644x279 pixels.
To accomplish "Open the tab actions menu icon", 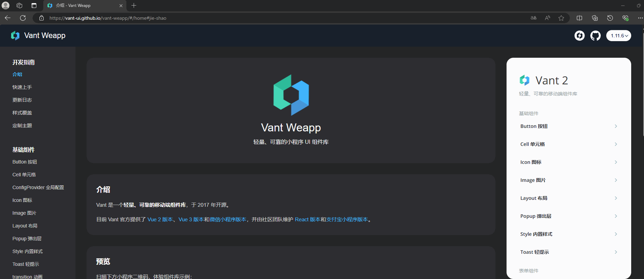I will click(x=34, y=6).
